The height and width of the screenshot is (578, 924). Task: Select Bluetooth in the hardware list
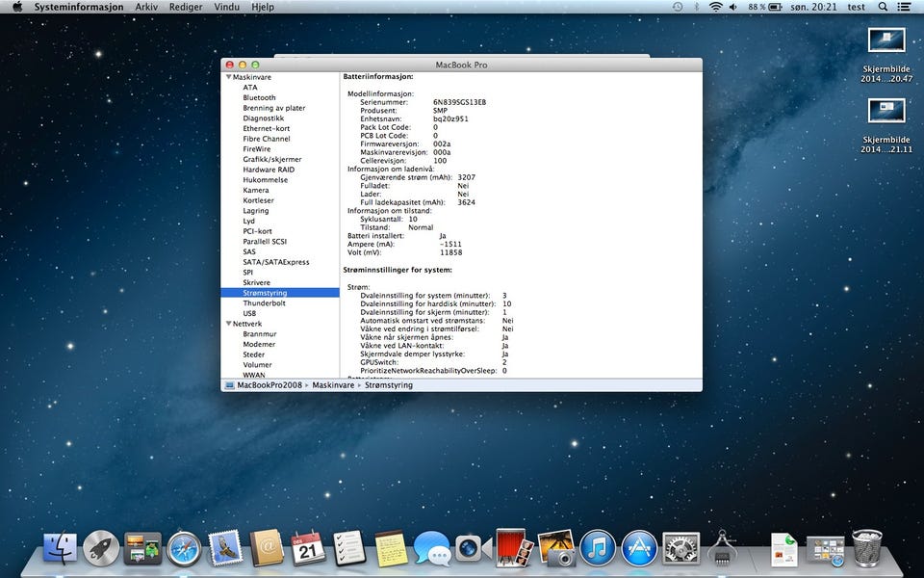coord(259,97)
